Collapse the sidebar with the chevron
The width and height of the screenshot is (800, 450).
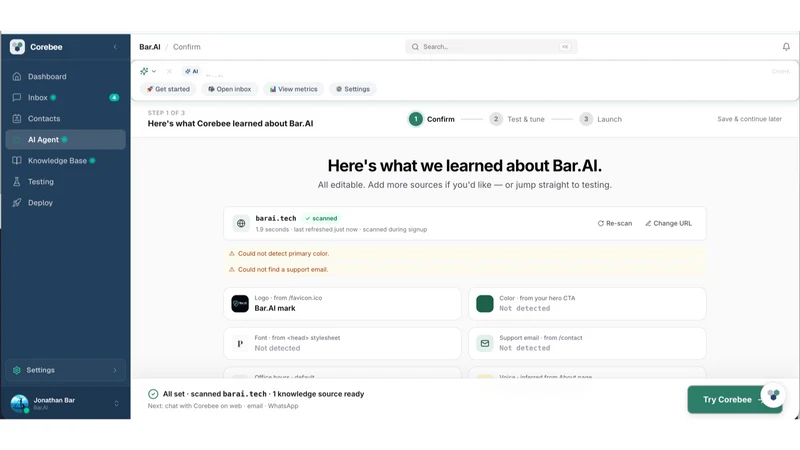(115, 47)
